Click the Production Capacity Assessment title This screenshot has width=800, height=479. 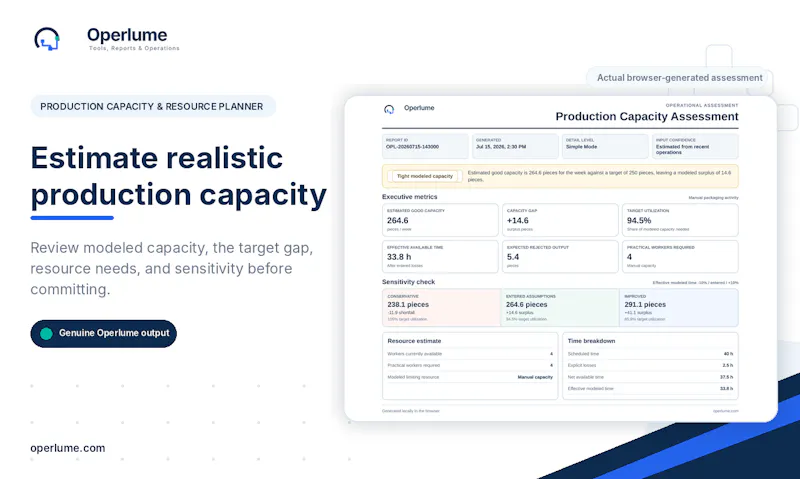pos(647,117)
